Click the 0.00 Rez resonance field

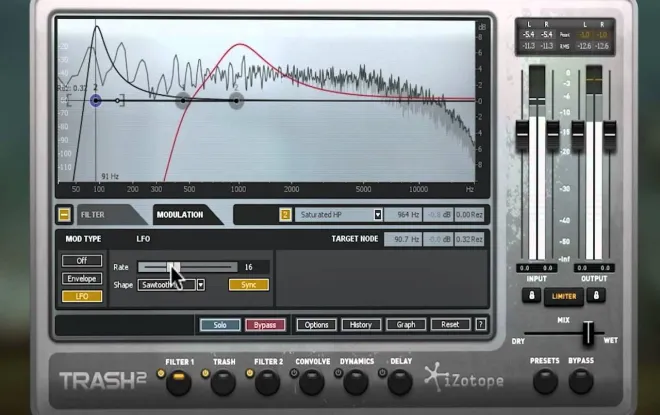point(469,215)
